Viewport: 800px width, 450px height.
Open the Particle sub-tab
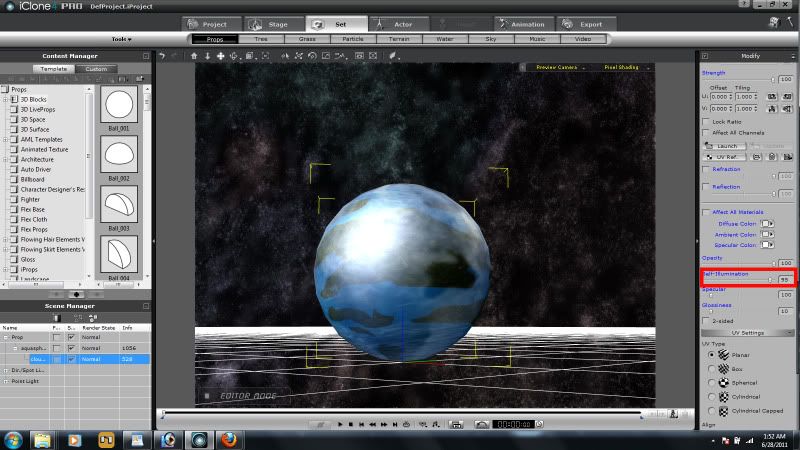(353, 39)
